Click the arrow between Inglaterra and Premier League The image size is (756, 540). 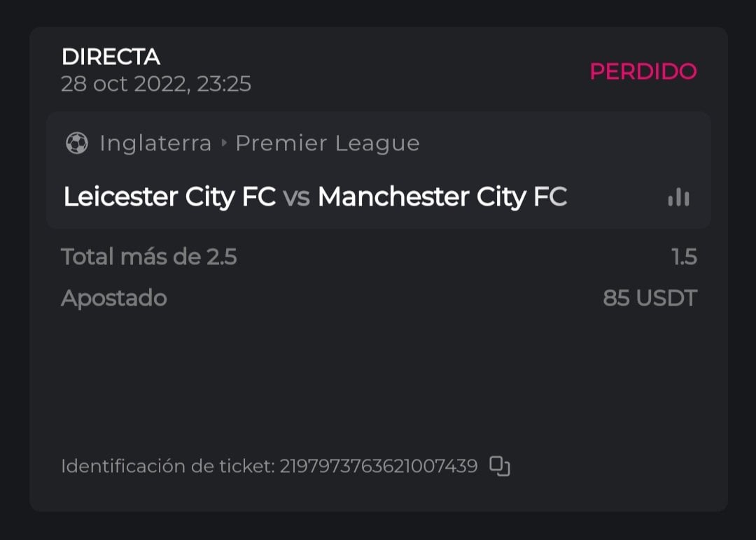[x=224, y=143]
